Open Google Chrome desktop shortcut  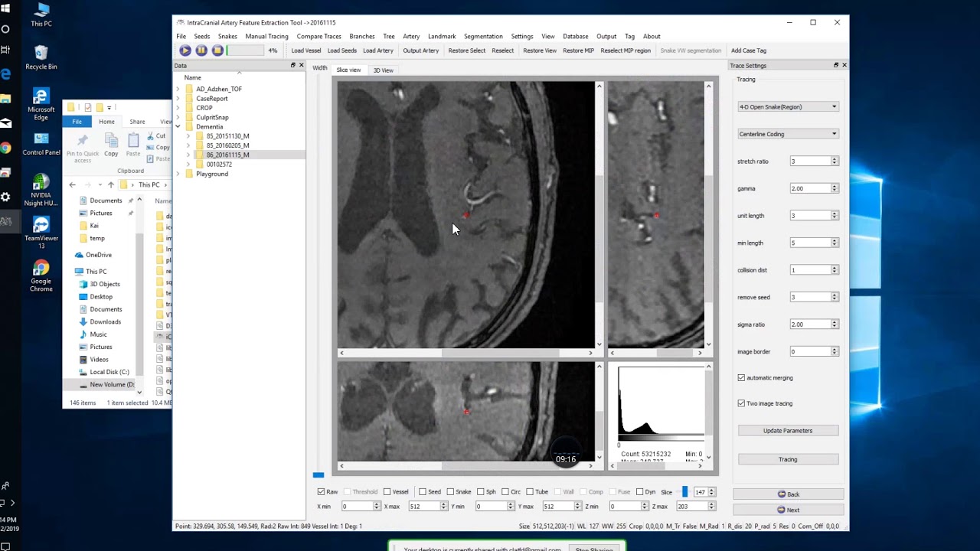click(x=41, y=275)
